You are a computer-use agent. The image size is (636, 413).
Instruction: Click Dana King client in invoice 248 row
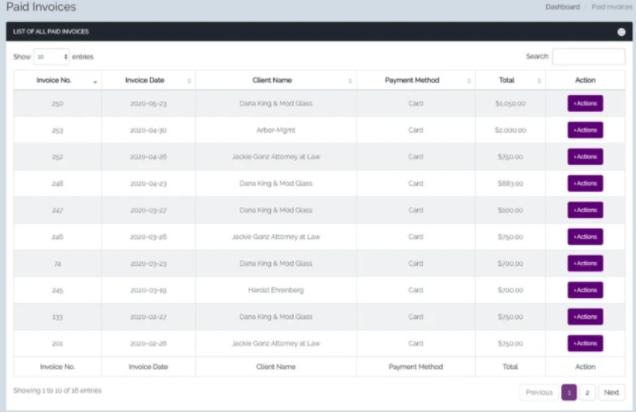[276, 183]
